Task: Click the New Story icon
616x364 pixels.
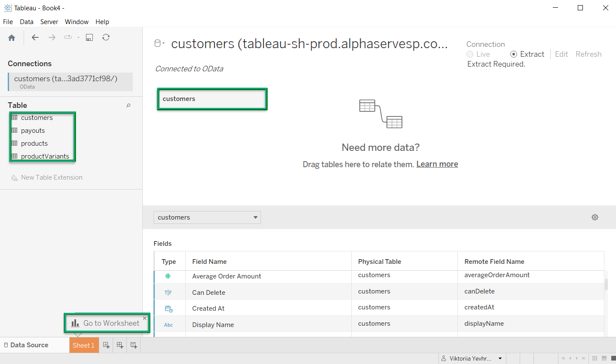Action: tap(134, 345)
